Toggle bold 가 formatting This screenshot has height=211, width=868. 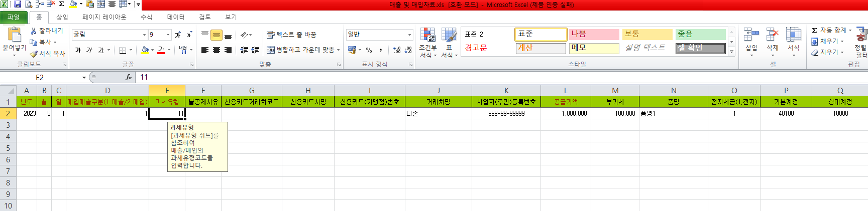(78, 50)
